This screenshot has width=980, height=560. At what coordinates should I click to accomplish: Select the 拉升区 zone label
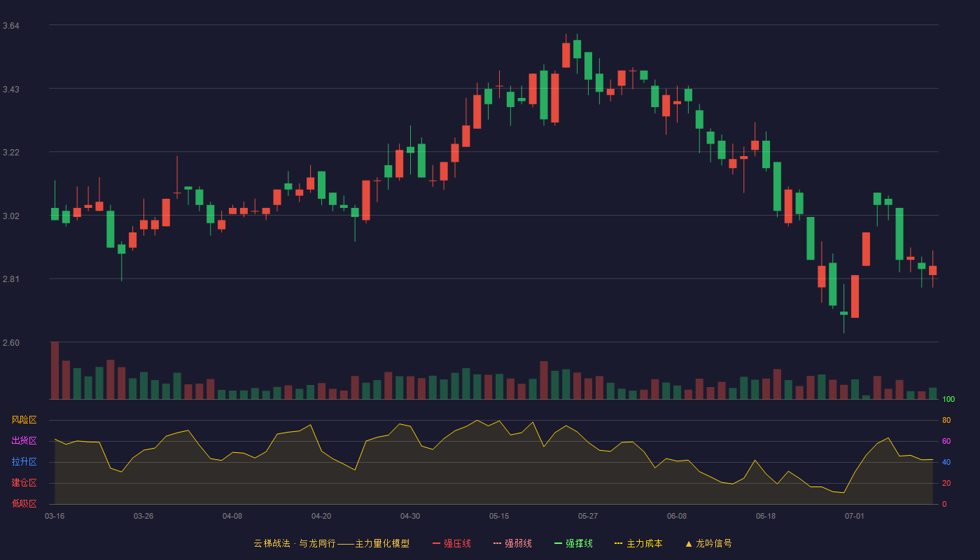tap(24, 462)
